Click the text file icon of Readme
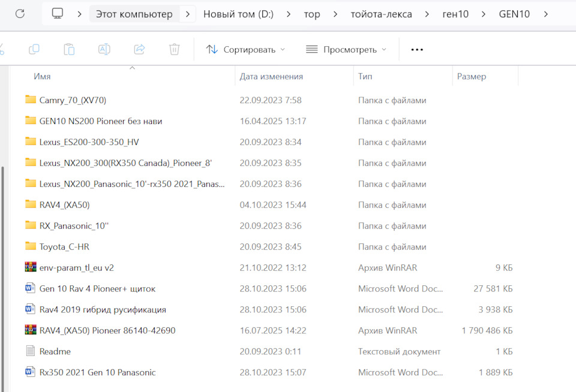Screen dimensions: 576x392 click(x=31, y=351)
